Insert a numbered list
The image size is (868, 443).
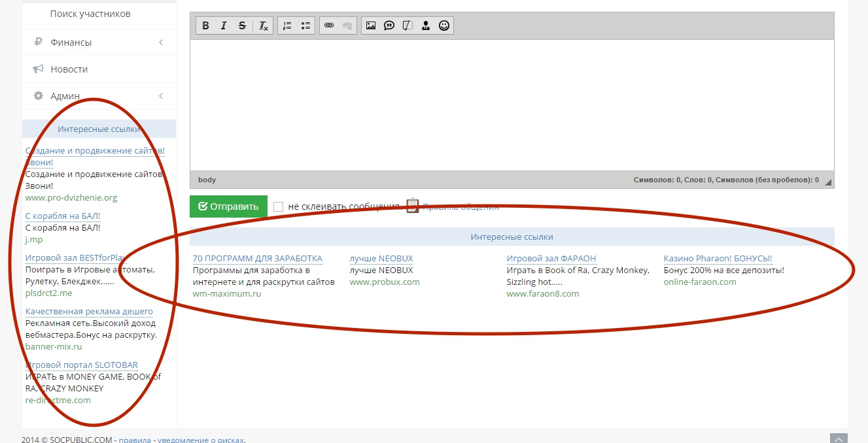click(x=287, y=26)
